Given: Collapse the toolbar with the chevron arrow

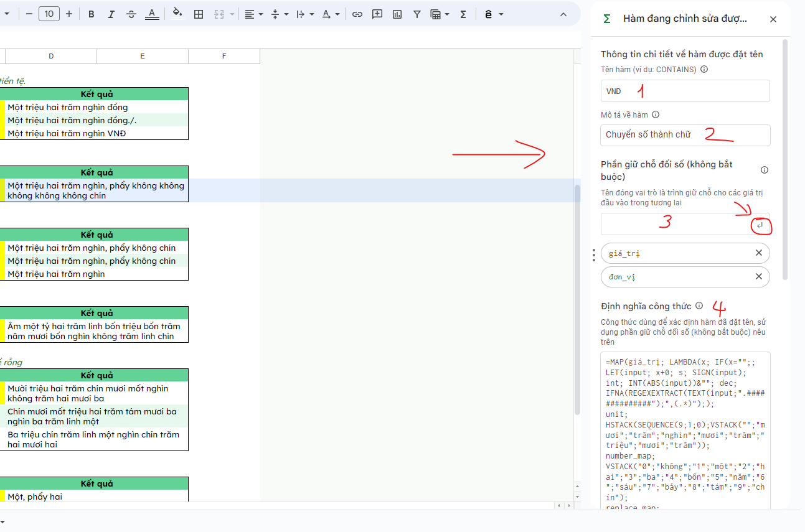Looking at the screenshot, I should 563,14.
